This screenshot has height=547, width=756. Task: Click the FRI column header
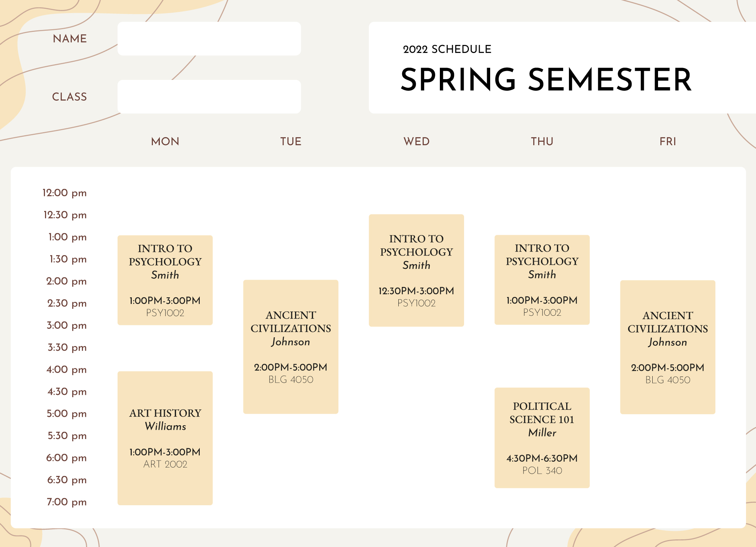point(668,141)
